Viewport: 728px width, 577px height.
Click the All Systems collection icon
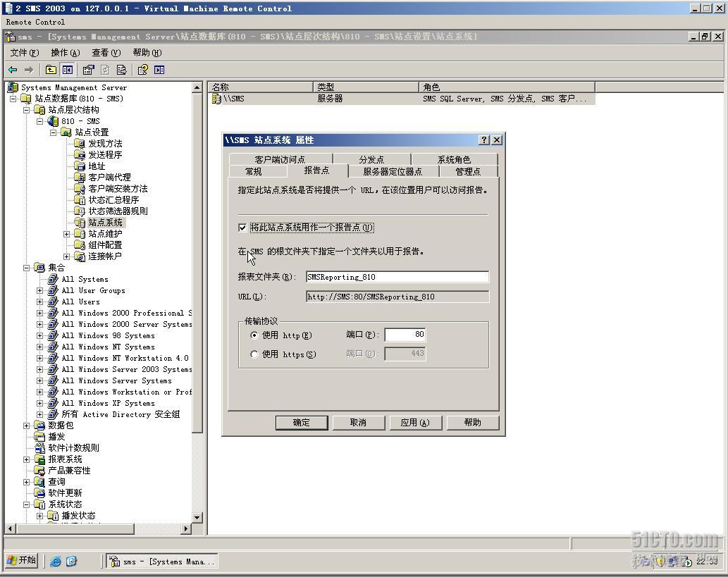click(53, 279)
